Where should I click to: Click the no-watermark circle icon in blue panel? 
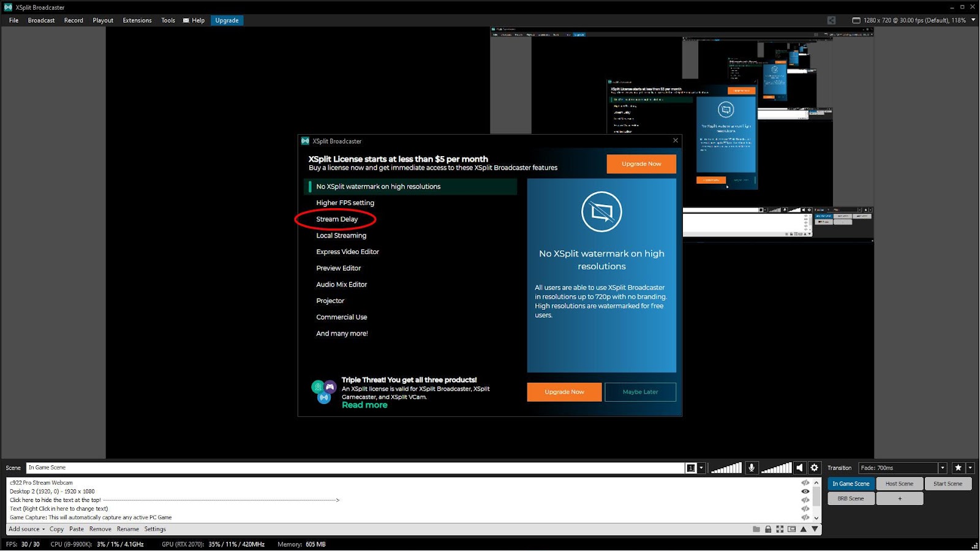tap(601, 212)
